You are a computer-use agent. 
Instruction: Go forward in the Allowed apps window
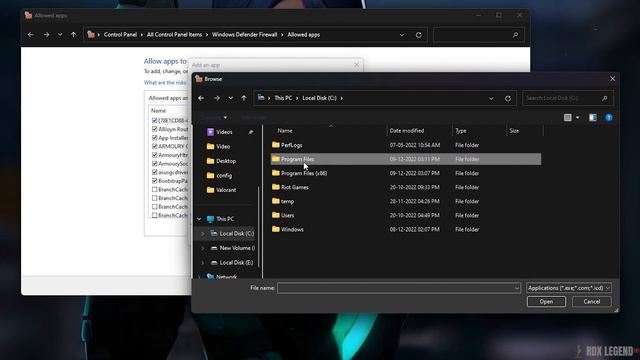(x=47, y=35)
